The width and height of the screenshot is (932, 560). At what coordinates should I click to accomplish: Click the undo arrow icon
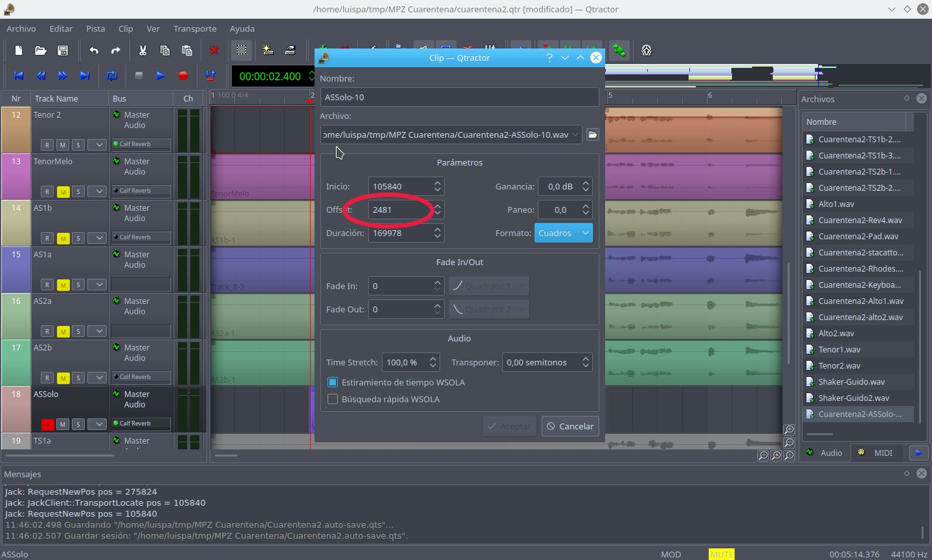tap(94, 50)
